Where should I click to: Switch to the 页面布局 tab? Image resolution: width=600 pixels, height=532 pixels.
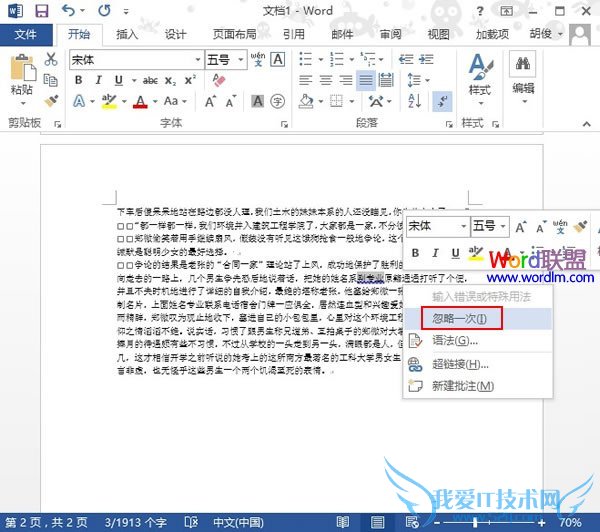click(234, 35)
